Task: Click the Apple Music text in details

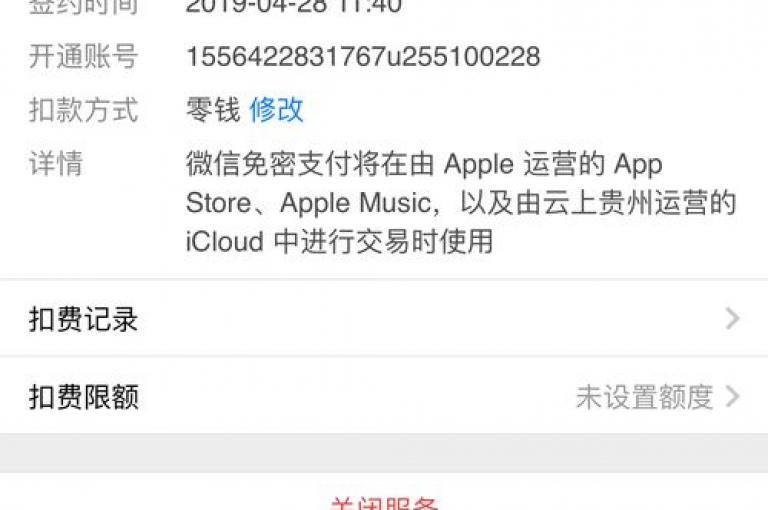Action: point(355,202)
